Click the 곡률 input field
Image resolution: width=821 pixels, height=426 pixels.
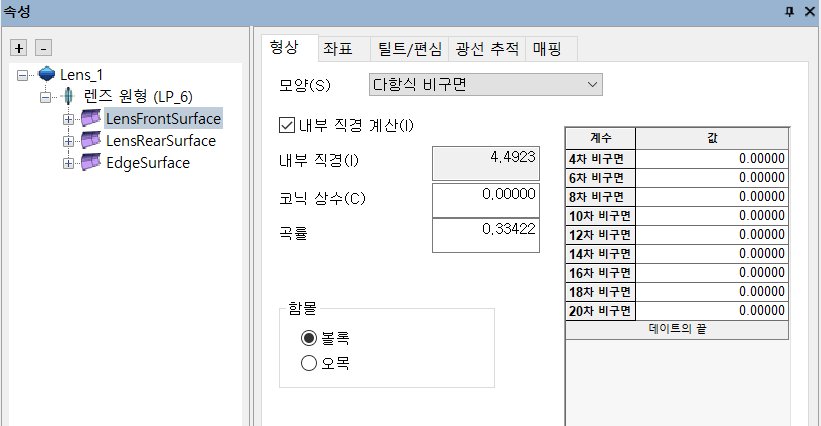click(485, 235)
